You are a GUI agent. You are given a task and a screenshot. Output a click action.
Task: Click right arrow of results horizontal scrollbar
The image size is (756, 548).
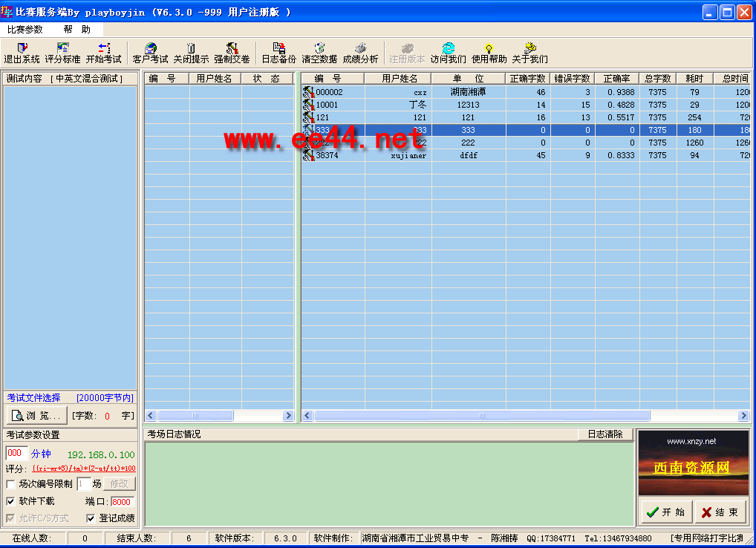coord(743,416)
